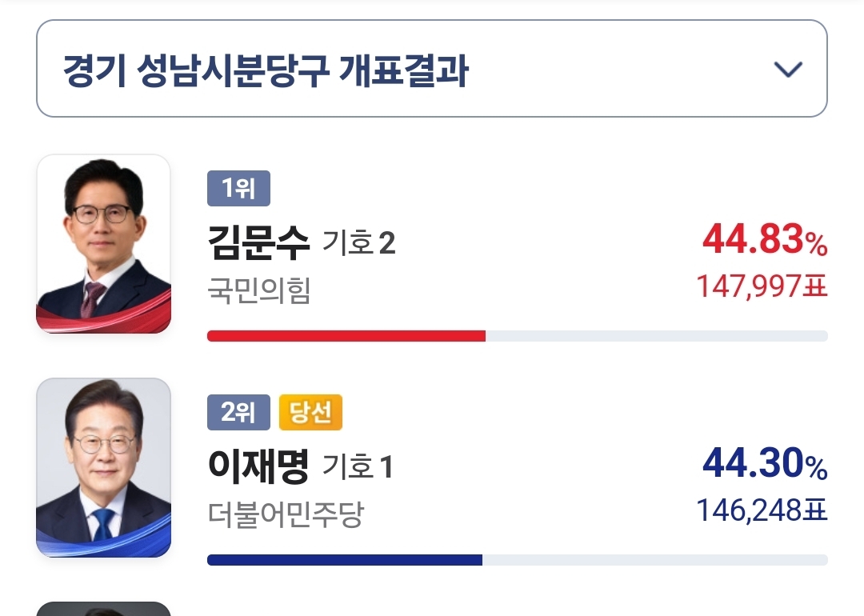Open the 경기 성남시분당구 개표결과 selector
Screen dimensions: 864x616
click(431, 68)
